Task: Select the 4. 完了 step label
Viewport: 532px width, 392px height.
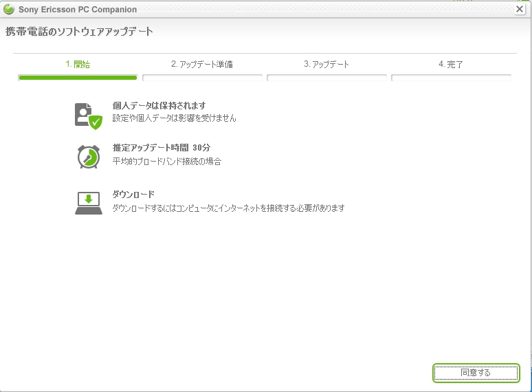Action: (x=451, y=64)
